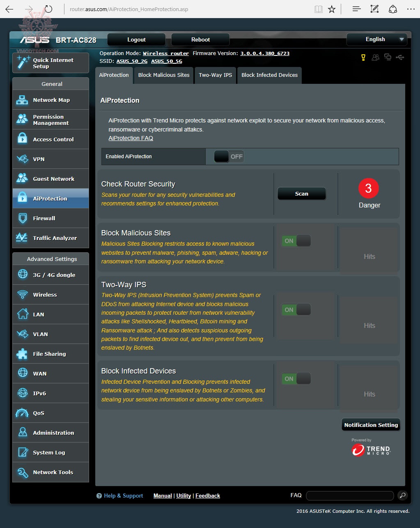This screenshot has height=528, width=420.
Task: Click the ASUS_50_5G SSID link
Action: pyautogui.click(x=167, y=61)
